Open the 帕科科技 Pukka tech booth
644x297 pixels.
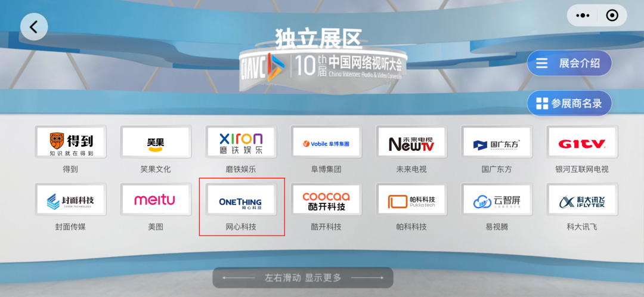click(411, 199)
